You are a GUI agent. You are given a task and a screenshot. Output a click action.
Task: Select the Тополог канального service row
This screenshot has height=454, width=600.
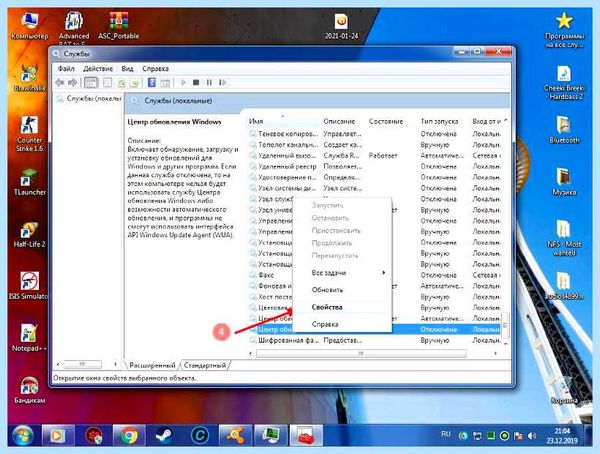pos(374,145)
